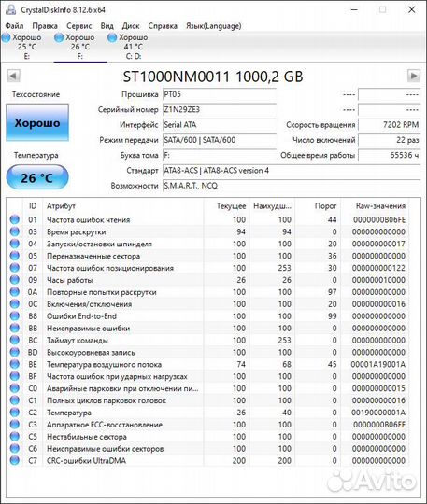Open the Сервис menu
427x504 pixels.
pyautogui.click(x=78, y=26)
